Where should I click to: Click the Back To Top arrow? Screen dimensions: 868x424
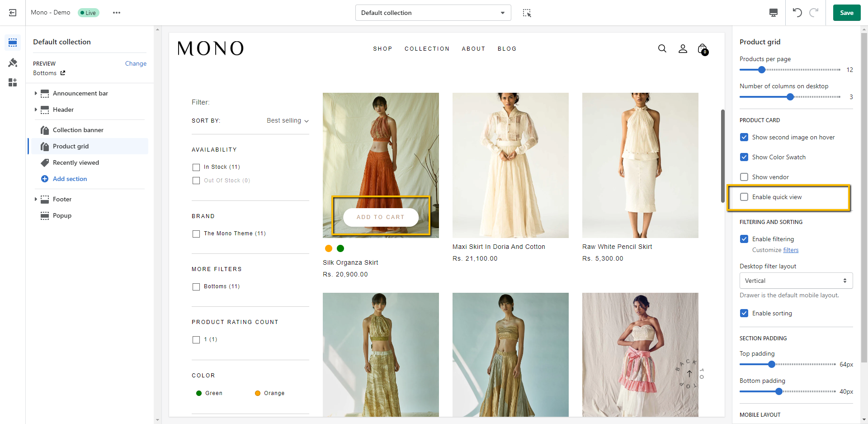tap(689, 374)
